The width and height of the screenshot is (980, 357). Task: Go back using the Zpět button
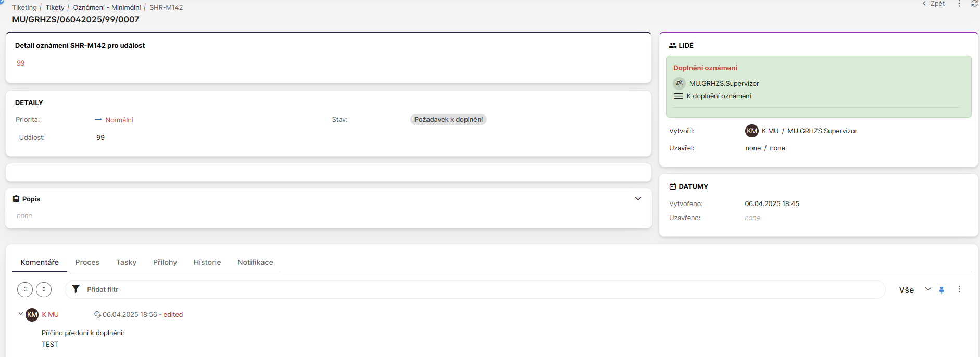(934, 4)
